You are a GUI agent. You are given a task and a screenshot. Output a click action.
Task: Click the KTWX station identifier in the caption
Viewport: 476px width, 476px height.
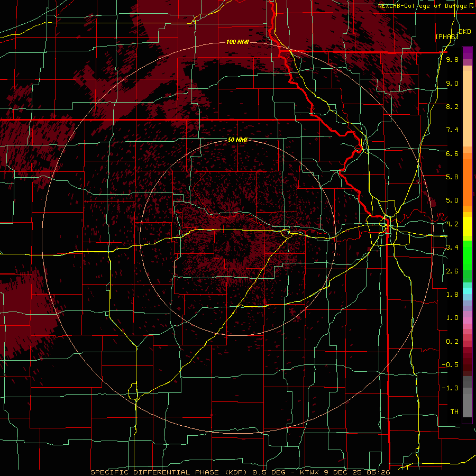coord(309,472)
